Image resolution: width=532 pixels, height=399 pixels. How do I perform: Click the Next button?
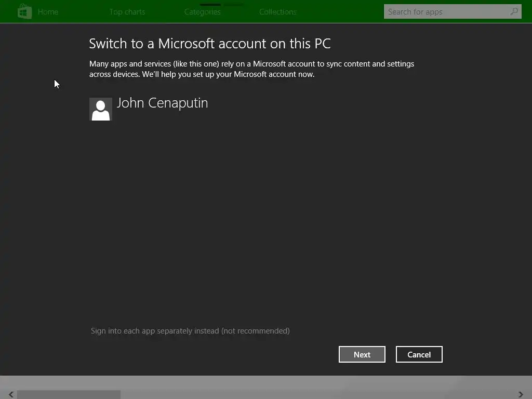click(362, 354)
